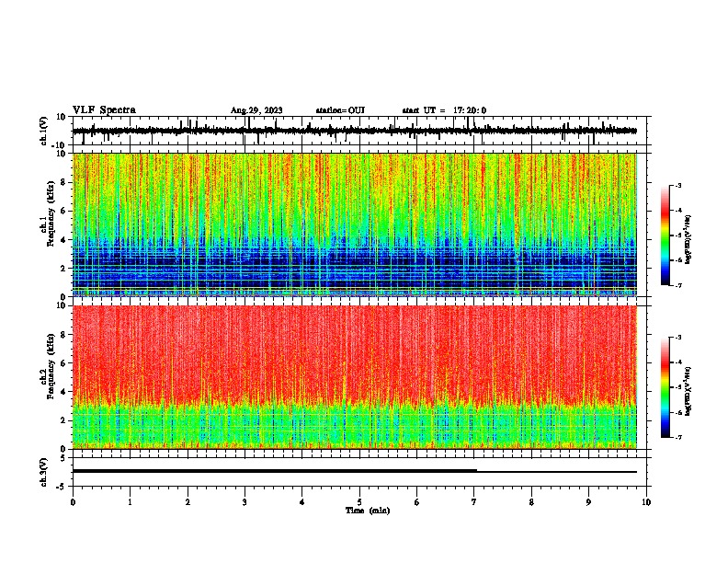Select the "start UT = 17:20:0" text
728x563 pixels.
click(444, 110)
